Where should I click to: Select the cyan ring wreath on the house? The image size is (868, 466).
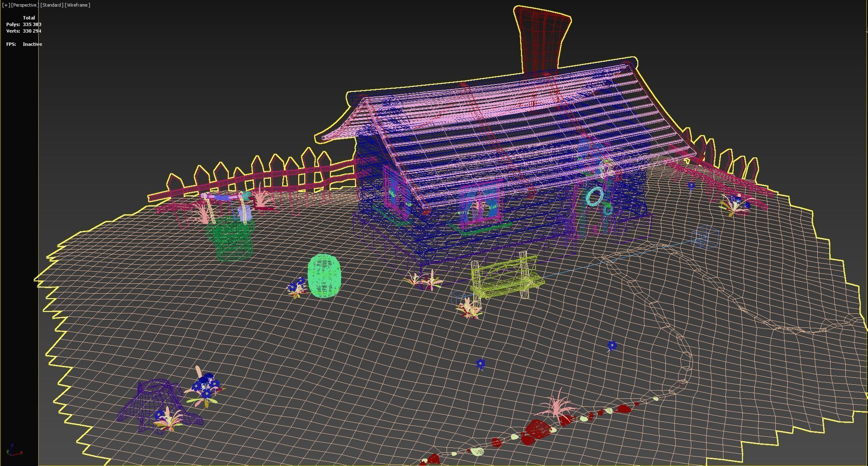[x=594, y=196]
